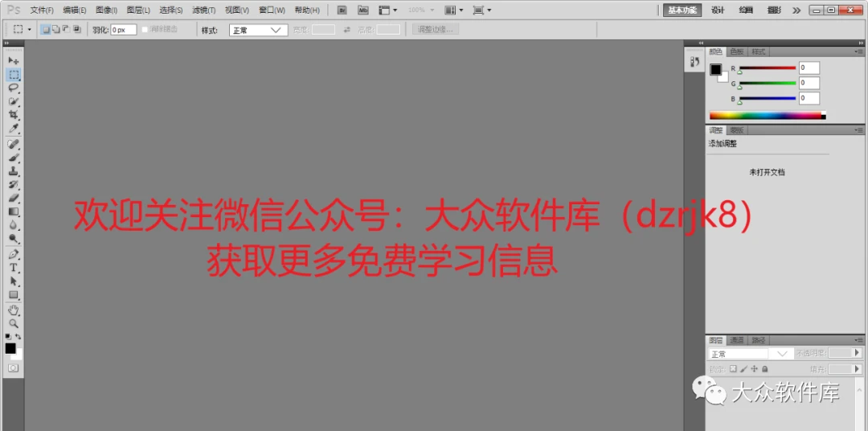Toggle lock transparent pixels in Layers panel
This screenshot has width=868, height=431.
(x=733, y=369)
